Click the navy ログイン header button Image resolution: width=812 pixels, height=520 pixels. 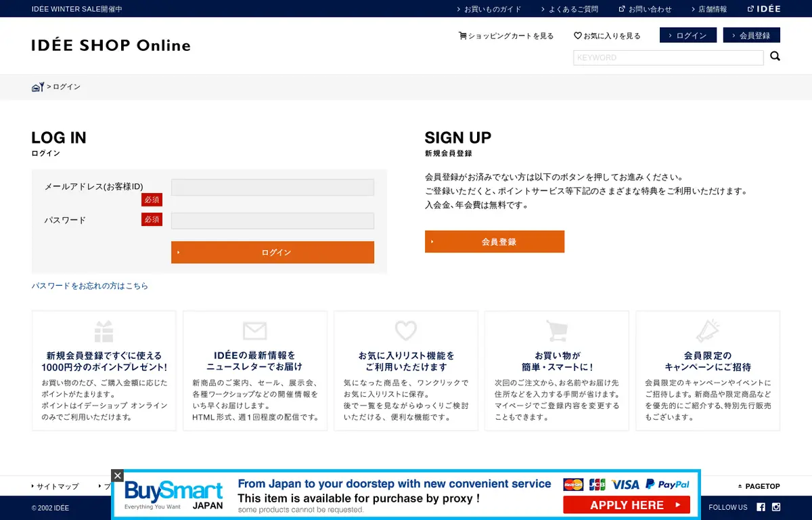tap(687, 35)
